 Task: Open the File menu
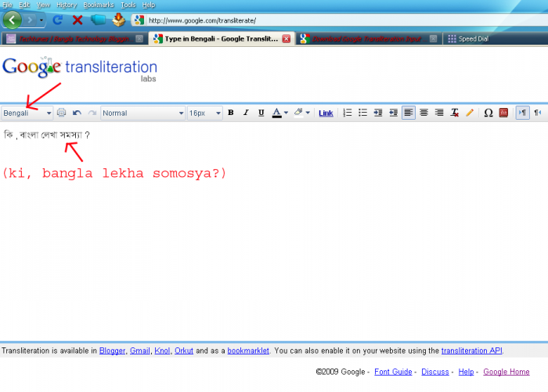click(x=7, y=5)
